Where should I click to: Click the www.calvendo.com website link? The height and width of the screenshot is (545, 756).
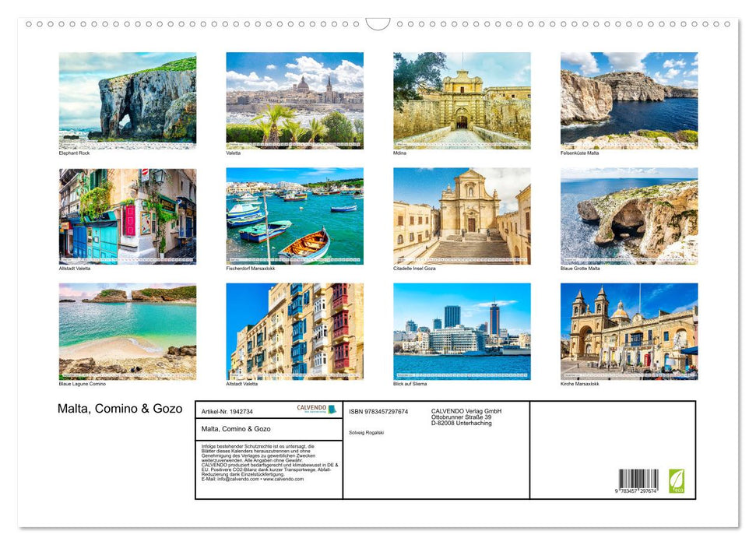(x=284, y=480)
